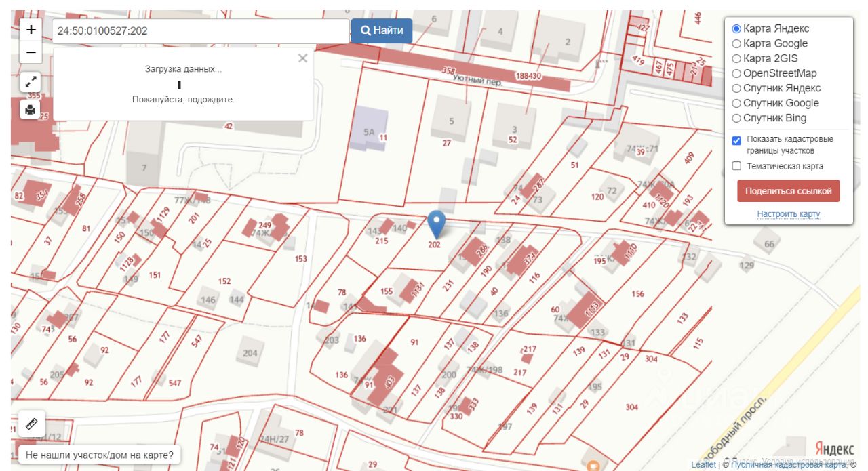Image resolution: width=868 pixels, height=471 pixels.
Task: Click parcel label 188430
Action: coord(528,76)
